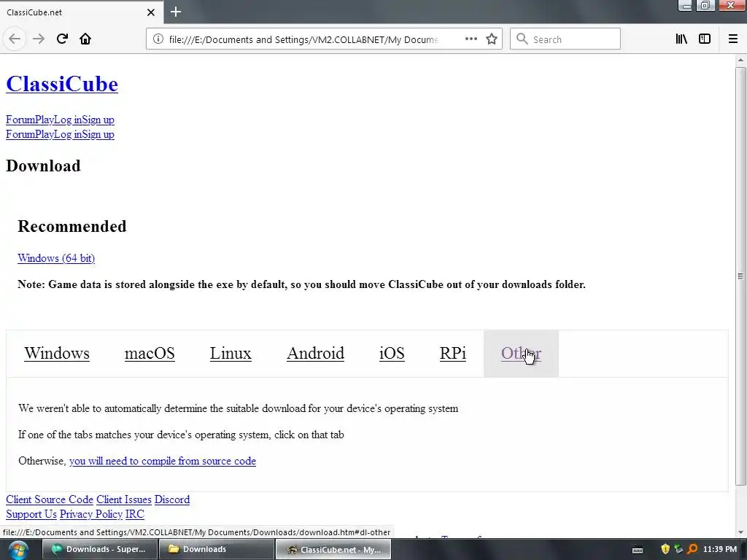The image size is (747, 560).
Task: Open the browser home page
Action: 85,39
